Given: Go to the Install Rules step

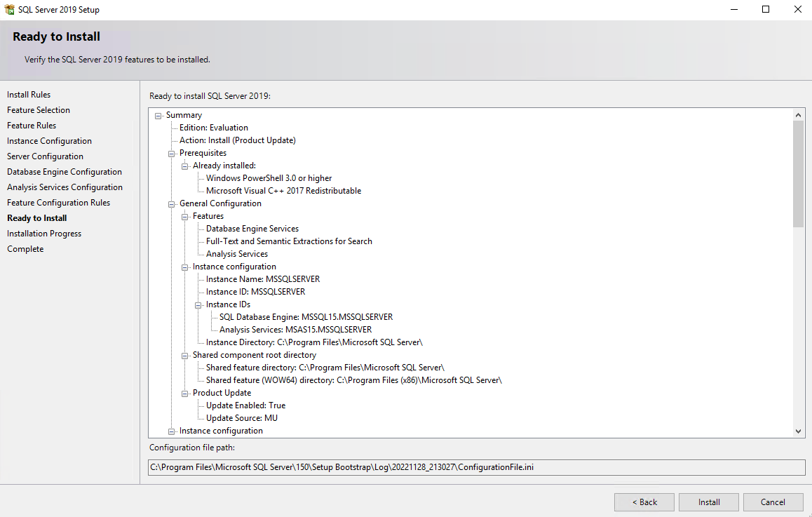Looking at the screenshot, I should 29,94.
